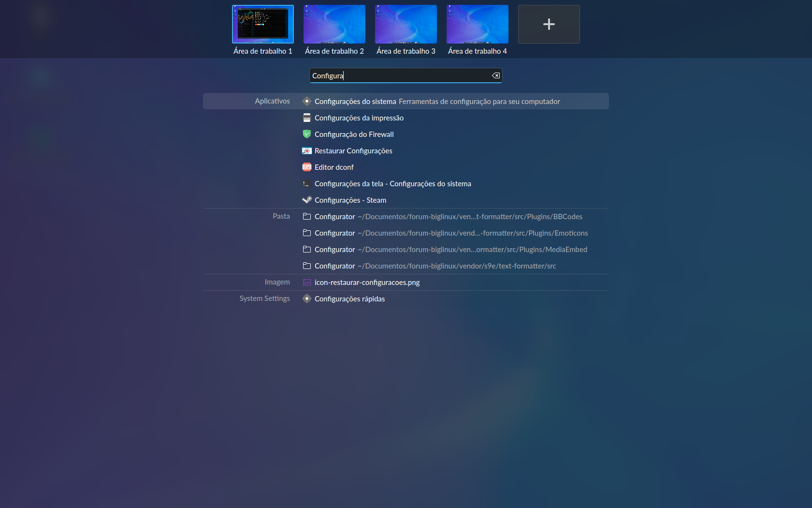Open Configurações - Steam result
This screenshot has height=508, width=812.
[x=406, y=200]
